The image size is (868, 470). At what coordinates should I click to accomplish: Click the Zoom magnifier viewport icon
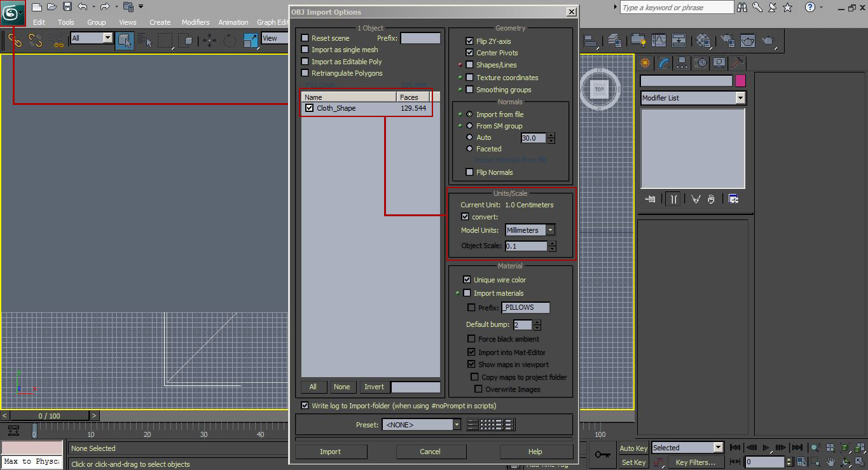point(817,448)
